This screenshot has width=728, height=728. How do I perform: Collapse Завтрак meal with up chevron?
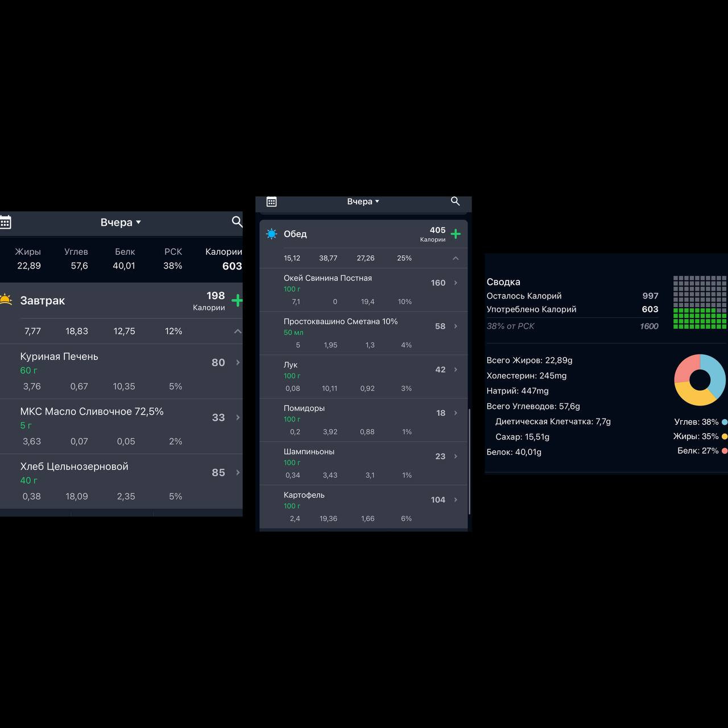point(238,331)
